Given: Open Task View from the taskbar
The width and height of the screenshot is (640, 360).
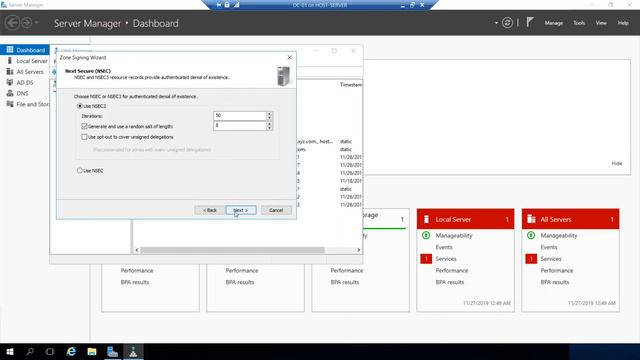Looking at the screenshot, I should click(x=50, y=351).
